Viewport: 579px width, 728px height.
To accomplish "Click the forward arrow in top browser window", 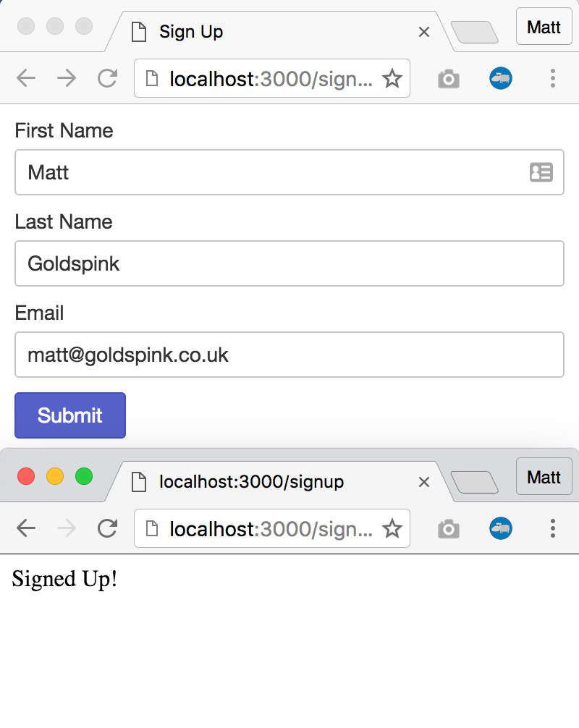I will click(67, 78).
